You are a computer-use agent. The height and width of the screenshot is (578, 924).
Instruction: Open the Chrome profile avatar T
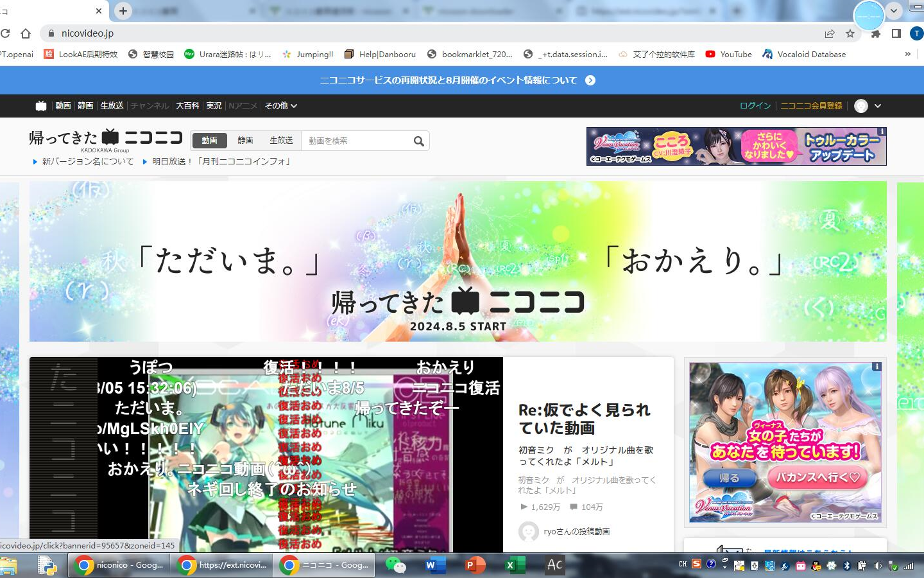(x=916, y=33)
